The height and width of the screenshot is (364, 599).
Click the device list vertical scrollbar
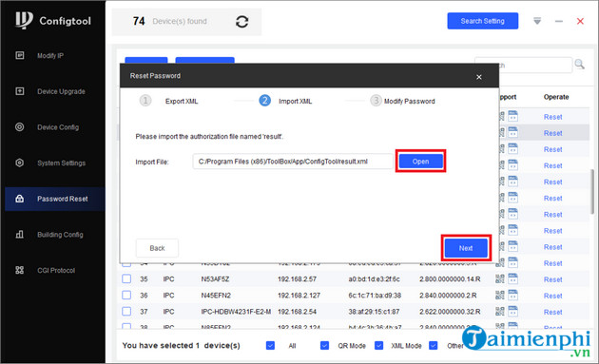pyautogui.click(x=592, y=191)
